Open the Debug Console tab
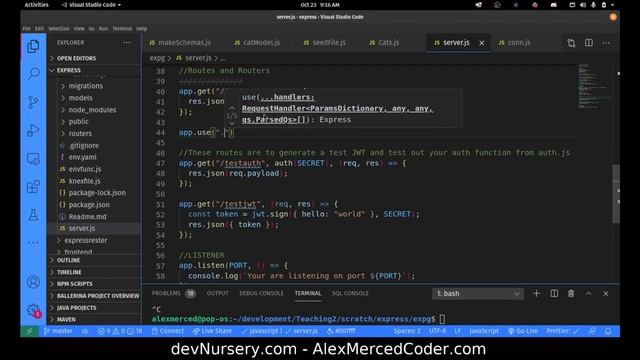 261,293
